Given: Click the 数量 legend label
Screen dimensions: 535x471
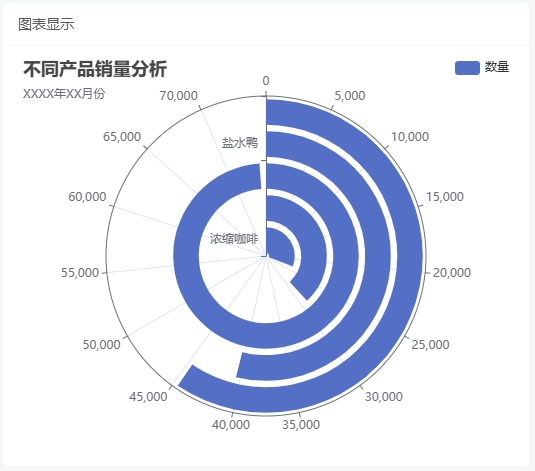Looking at the screenshot, I should pos(497,67).
